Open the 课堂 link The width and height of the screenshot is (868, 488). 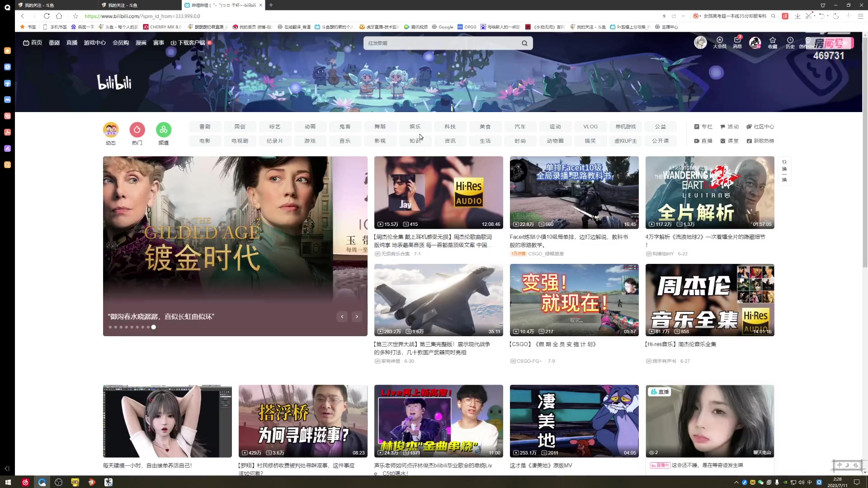(729, 141)
